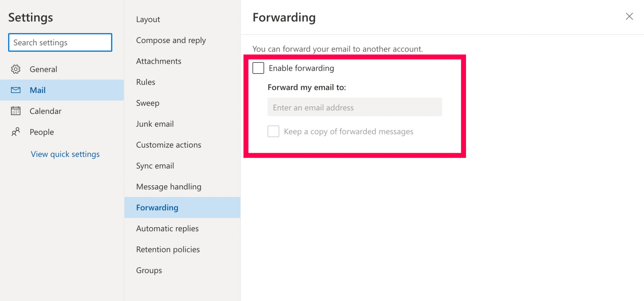This screenshot has height=301, width=644.
Task: Open Automatic replies settings
Action: (167, 228)
